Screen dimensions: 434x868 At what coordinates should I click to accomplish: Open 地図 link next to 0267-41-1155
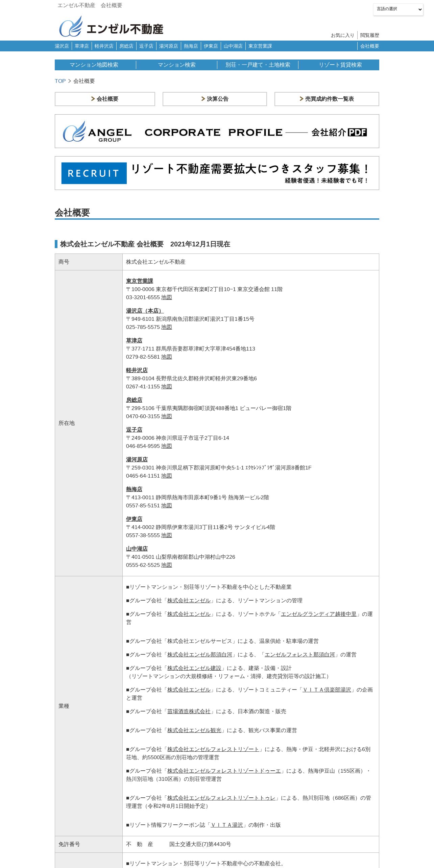167,387
